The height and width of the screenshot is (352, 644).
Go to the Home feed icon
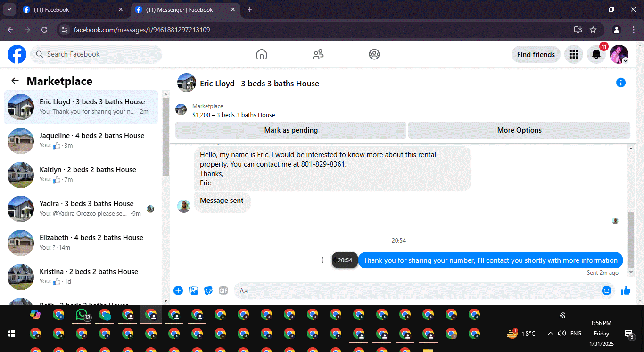coord(262,54)
